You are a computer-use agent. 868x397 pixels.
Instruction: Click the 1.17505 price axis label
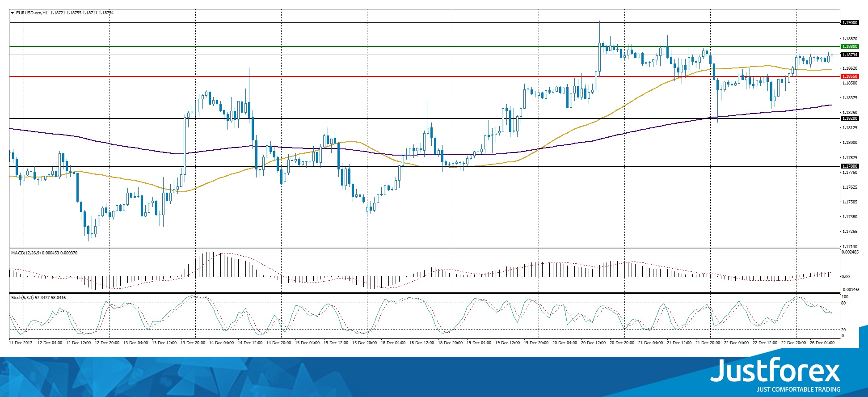point(850,202)
